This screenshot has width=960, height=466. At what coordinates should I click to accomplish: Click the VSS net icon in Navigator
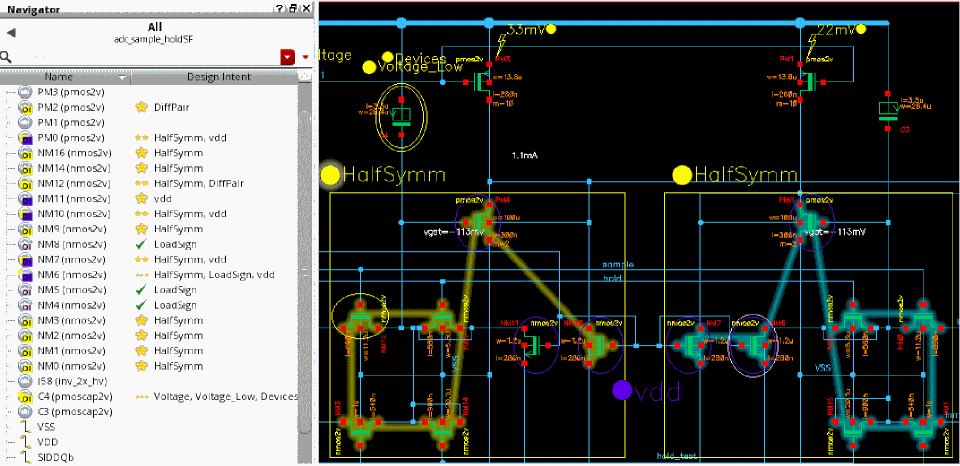[26, 426]
